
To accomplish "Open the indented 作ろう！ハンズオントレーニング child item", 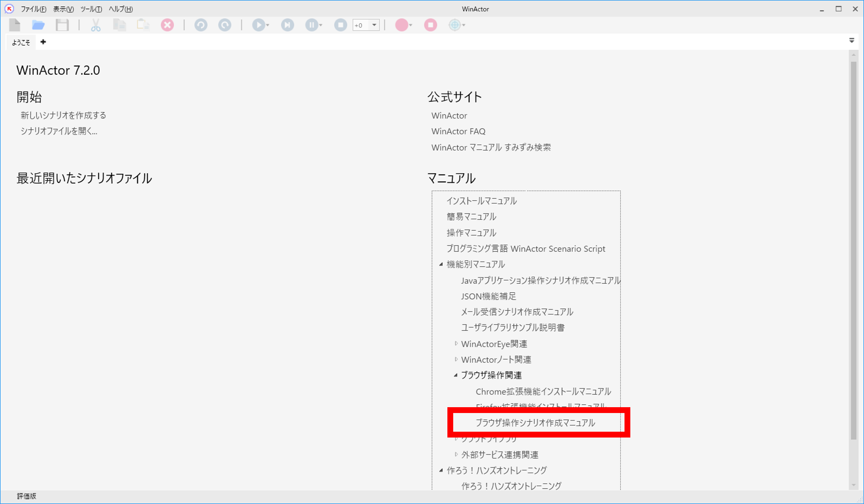I will click(x=511, y=486).
